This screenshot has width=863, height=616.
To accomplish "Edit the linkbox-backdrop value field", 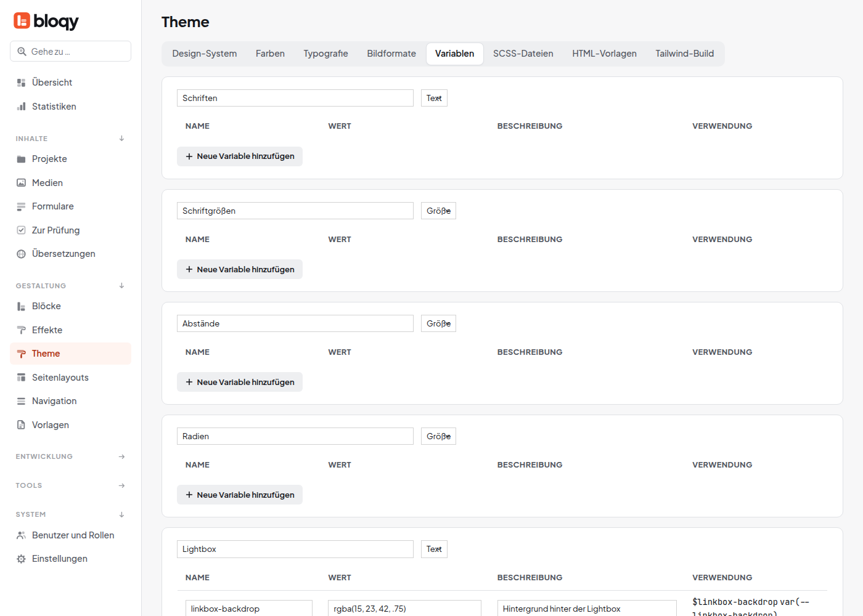I will [404, 609].
